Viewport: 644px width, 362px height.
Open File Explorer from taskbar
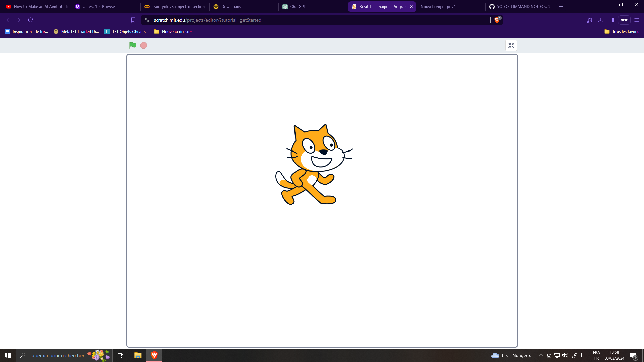138,355
